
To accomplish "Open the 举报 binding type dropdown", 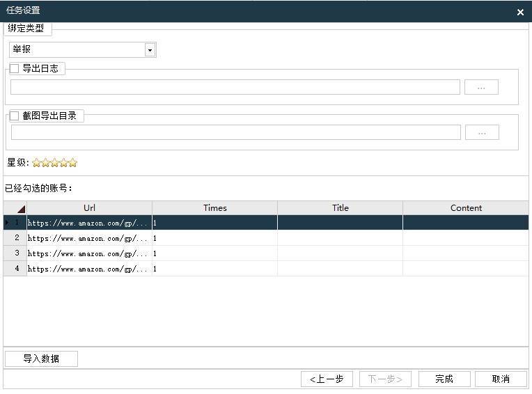I will (149, 50).
